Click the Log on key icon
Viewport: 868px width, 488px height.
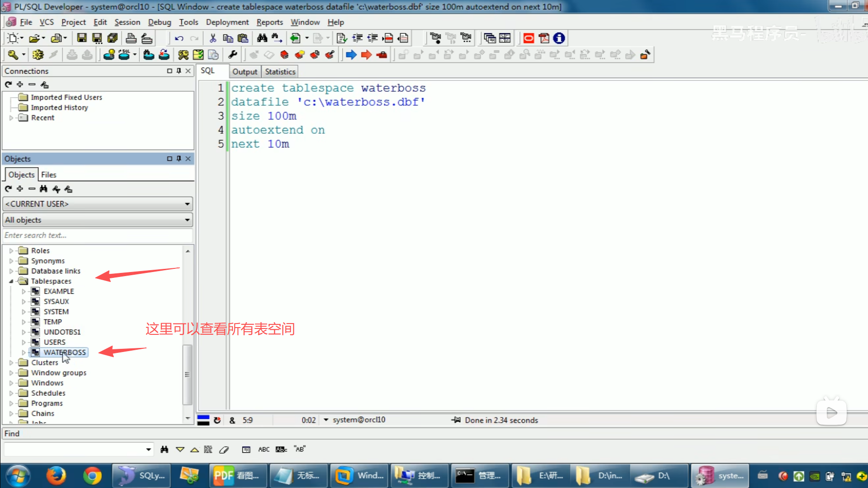13,55
